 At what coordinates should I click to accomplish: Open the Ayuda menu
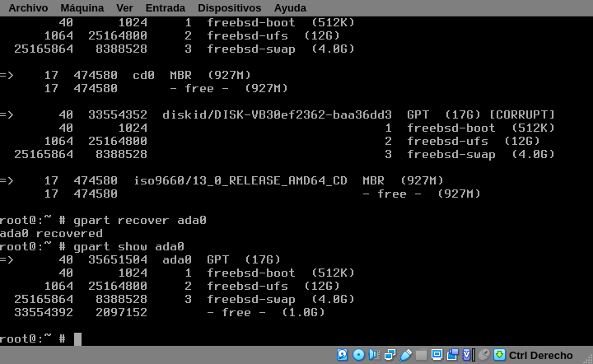(290, 8)
